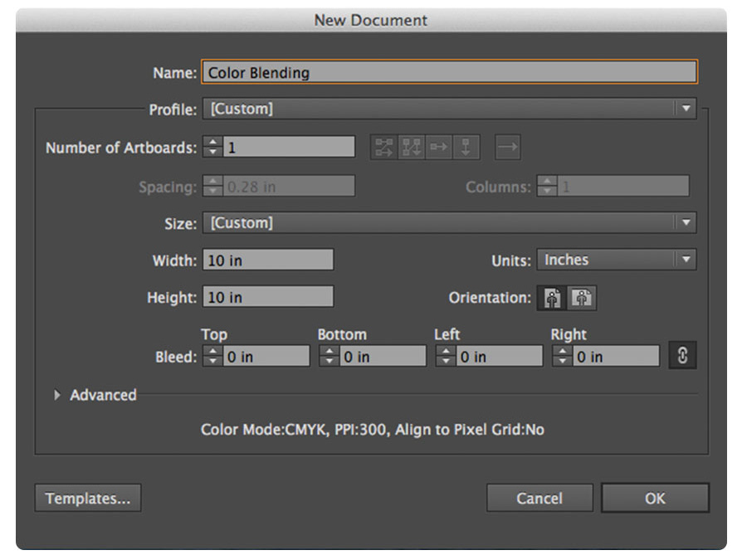Screen dimensions: 747x560
Task: Click the Top bleed value field
Action: tap(266, 356)
